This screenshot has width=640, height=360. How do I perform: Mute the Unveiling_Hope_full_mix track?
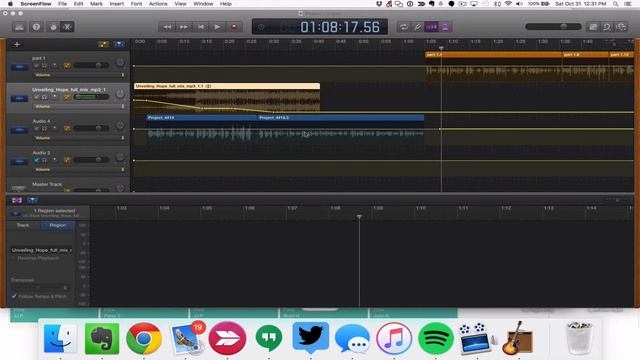point(36,97)
